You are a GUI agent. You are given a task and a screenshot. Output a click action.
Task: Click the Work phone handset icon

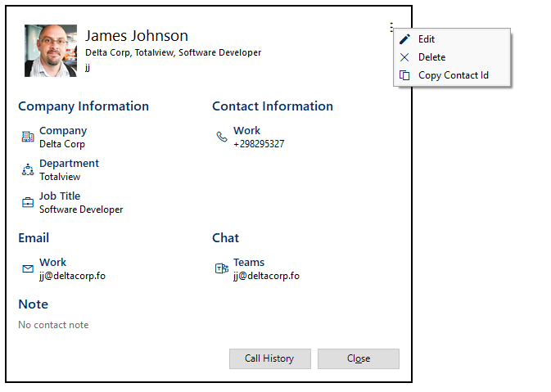pos(222,137)
